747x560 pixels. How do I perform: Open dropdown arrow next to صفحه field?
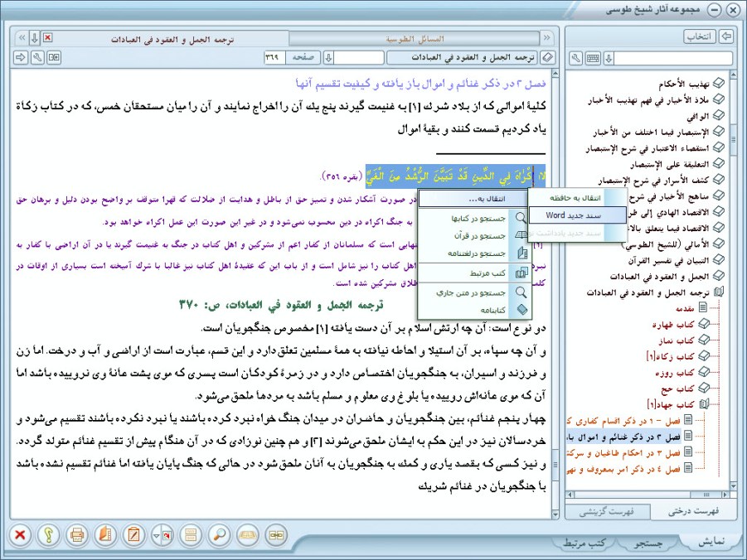tap(328, 58)
